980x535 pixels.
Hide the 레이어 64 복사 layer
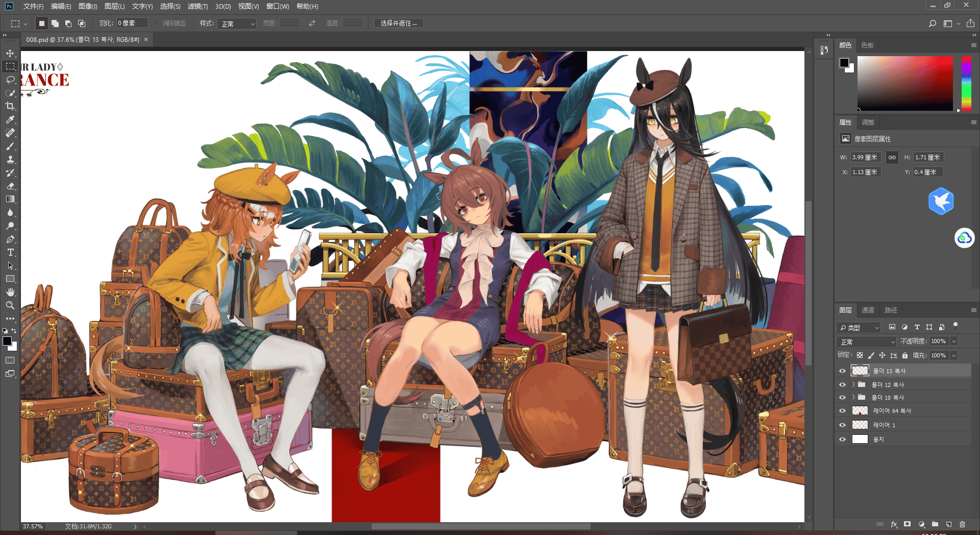842,410
